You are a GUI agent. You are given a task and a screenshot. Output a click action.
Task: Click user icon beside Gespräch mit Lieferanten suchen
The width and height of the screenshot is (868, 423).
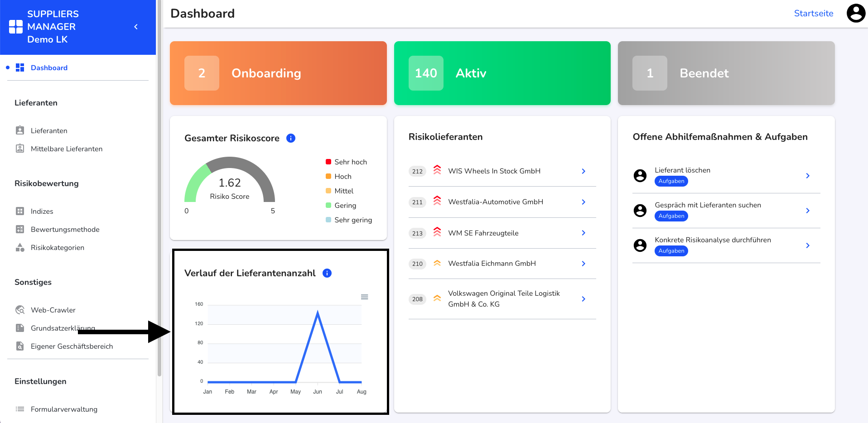coord(640,211)
